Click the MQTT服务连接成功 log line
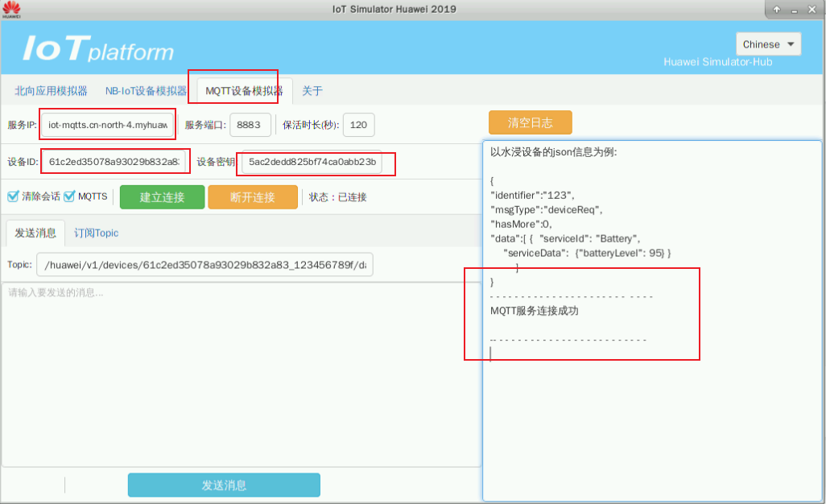Image resolution: width=826 pixels, height=504 pixels. (534, 311)
